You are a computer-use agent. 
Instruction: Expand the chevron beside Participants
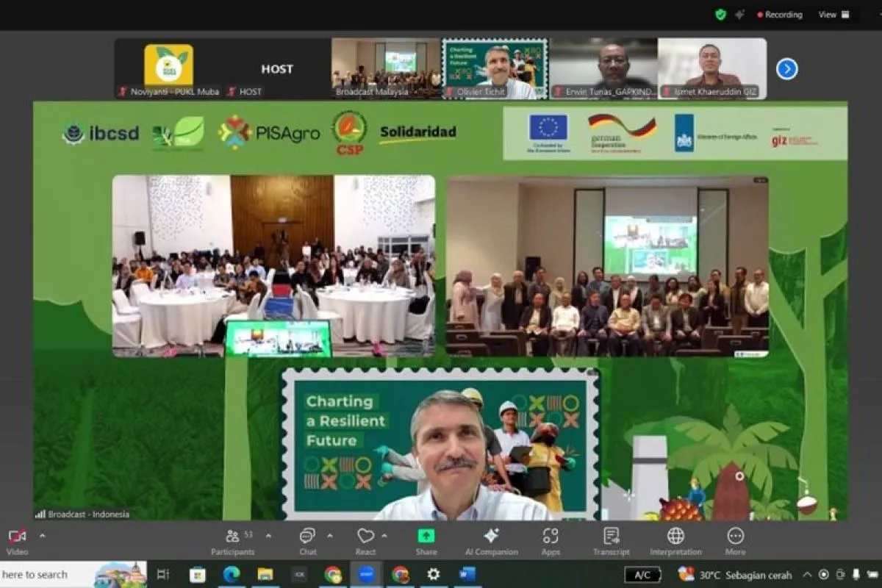pyautogui.click(x=268, y=535)
